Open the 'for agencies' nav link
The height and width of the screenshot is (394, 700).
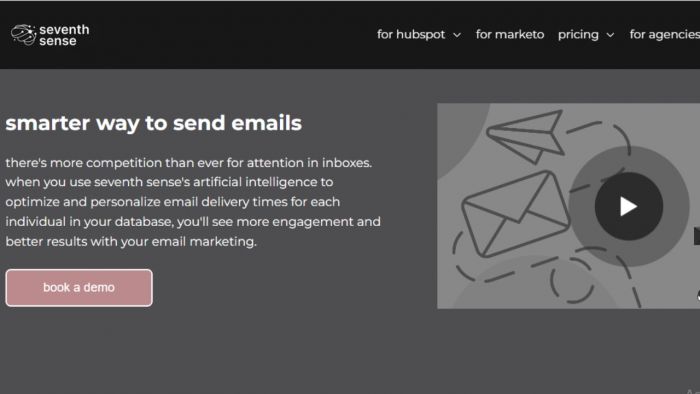[x=664, y=35]
